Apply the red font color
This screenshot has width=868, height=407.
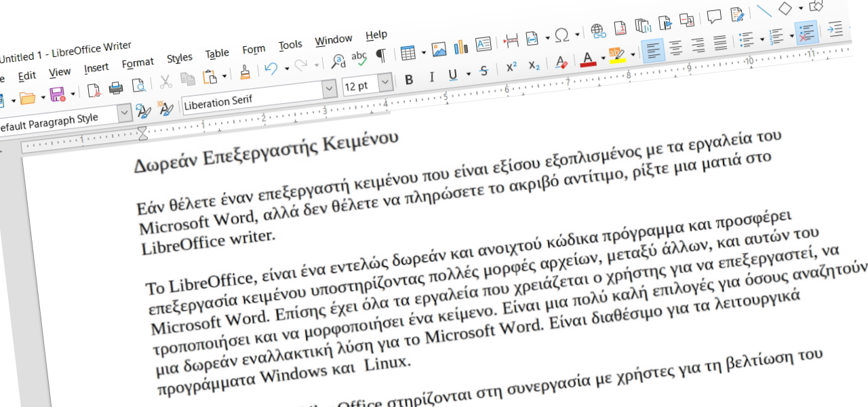click(x=588, y=59)
